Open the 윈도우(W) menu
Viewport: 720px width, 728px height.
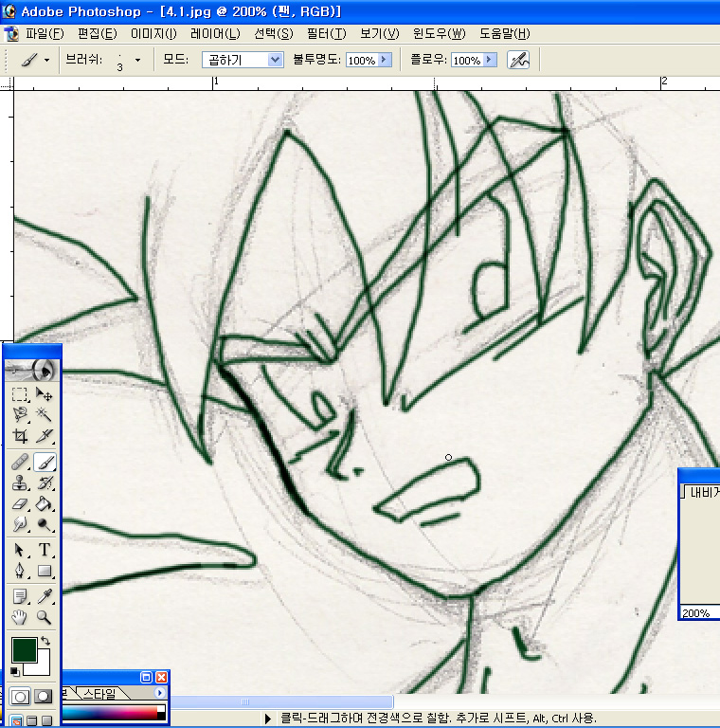point(439,34)
